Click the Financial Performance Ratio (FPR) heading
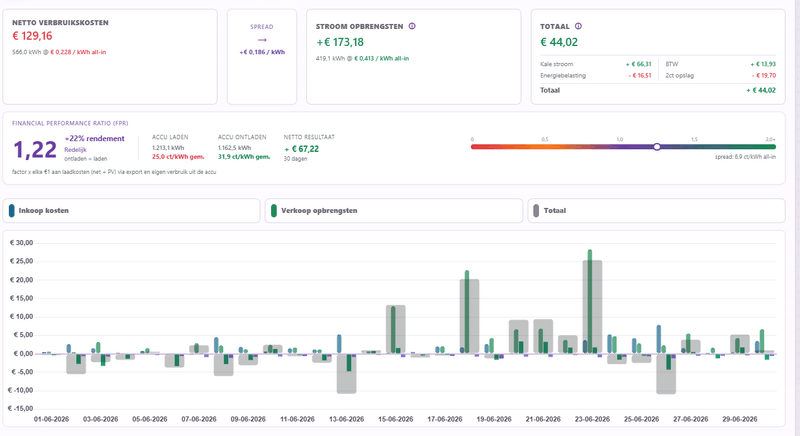The image size is (800, 436). pyautogui.click(x=70, y=123)
